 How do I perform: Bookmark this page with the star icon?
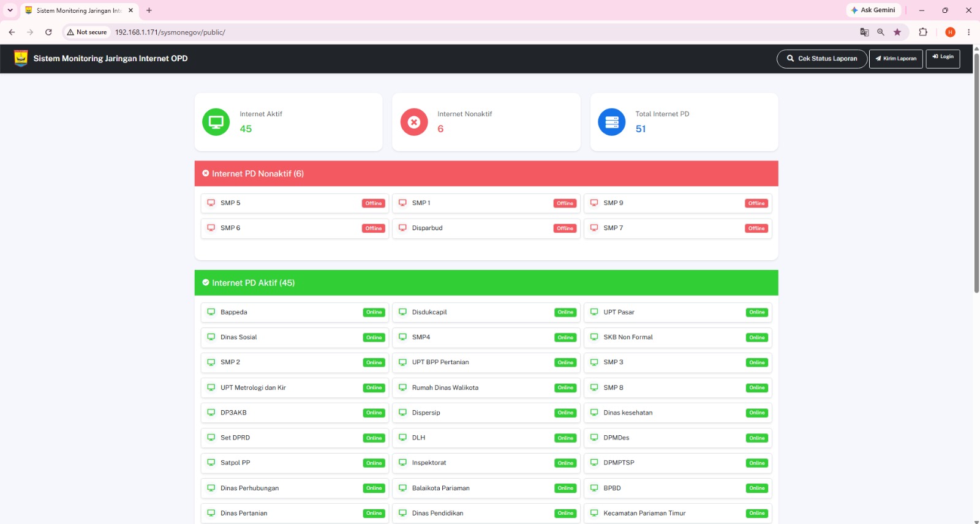[897, 32]
